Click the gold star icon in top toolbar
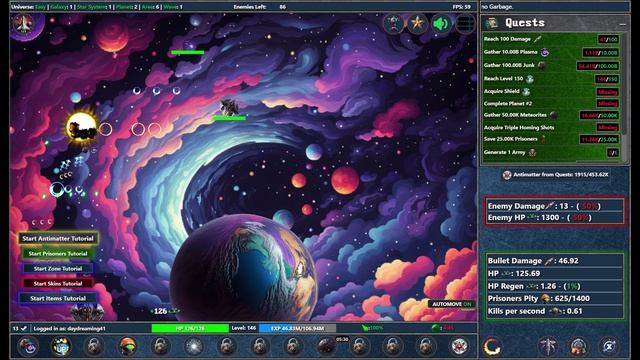The height and width of the screenshot is (360, 640). point(417,23)
